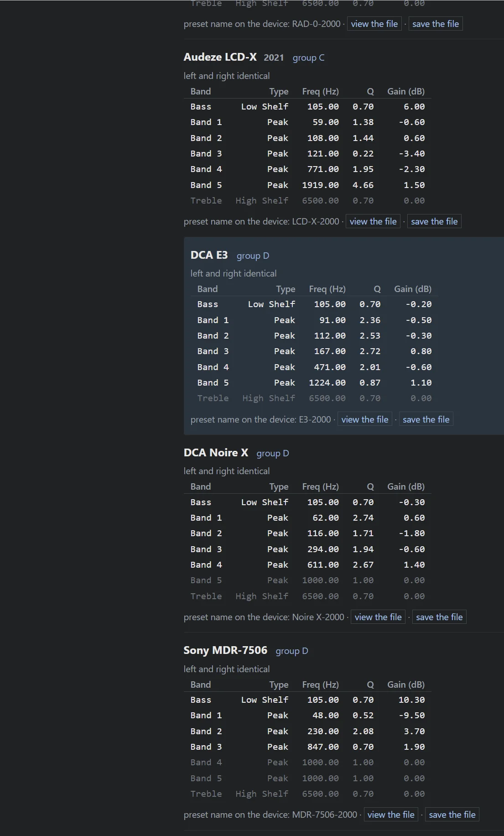The width and height of the screenshot is (504, 836).
Task: Save the file for preset LCD-X-2000
Action: point(434,221)
